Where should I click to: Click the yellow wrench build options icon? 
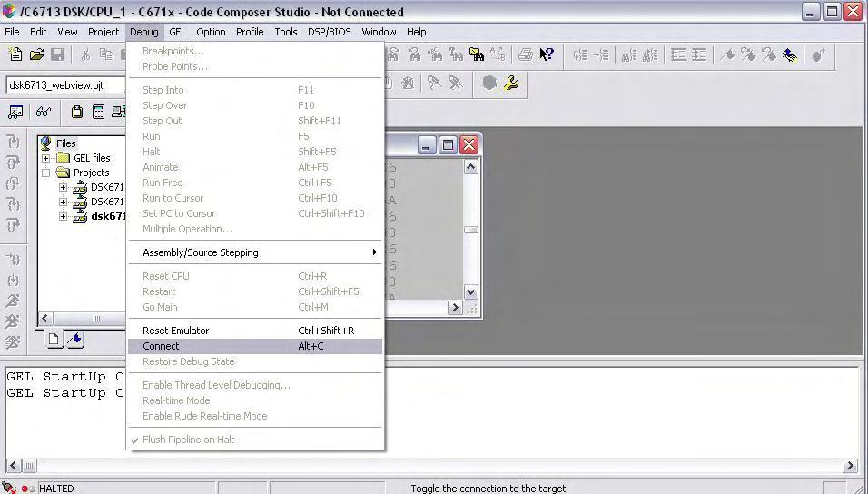click(x=511, y=83)
